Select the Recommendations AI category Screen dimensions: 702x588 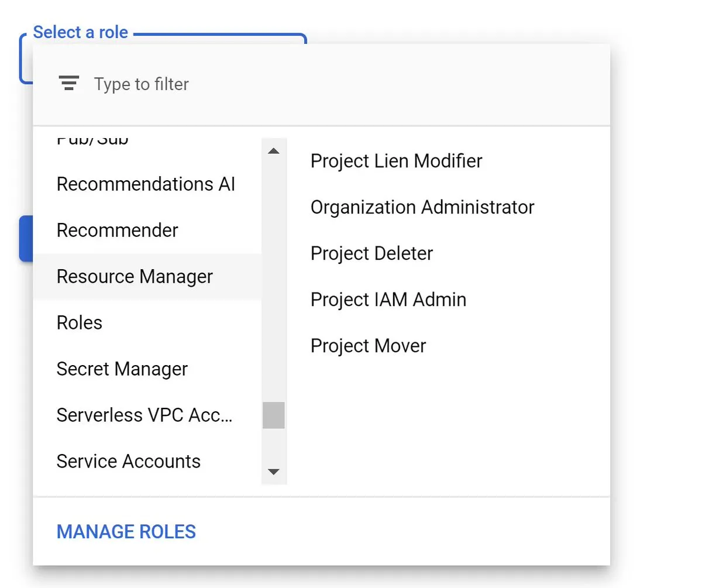[x=146, y=184]
